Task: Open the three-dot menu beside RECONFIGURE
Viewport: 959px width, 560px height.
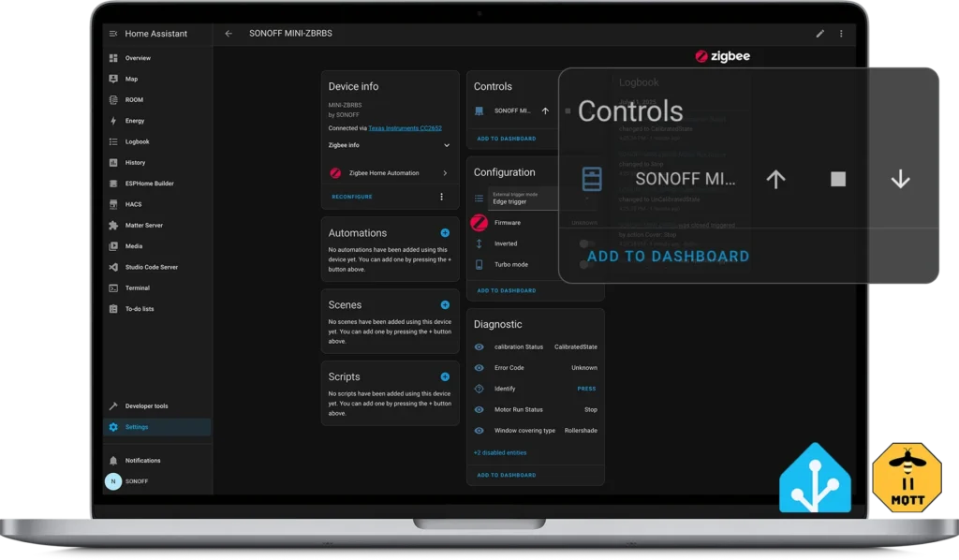Action: tap(442, 197)
